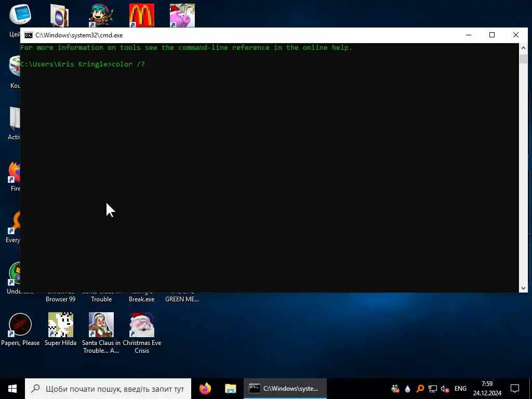Close the cmd.exe window

(516, 35)
